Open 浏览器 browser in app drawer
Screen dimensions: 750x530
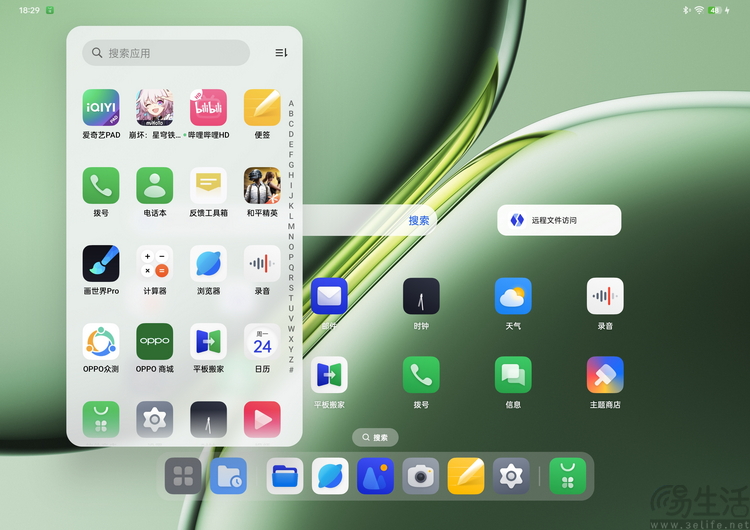(208, 264)
